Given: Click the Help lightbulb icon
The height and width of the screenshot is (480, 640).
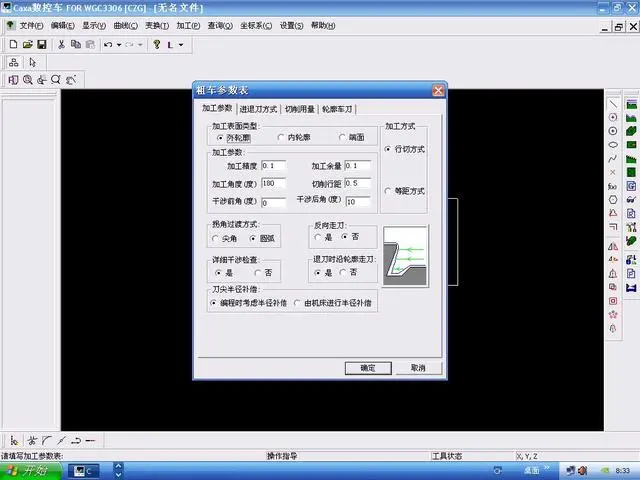Looking at the screenshot, I should coord(157,44).
